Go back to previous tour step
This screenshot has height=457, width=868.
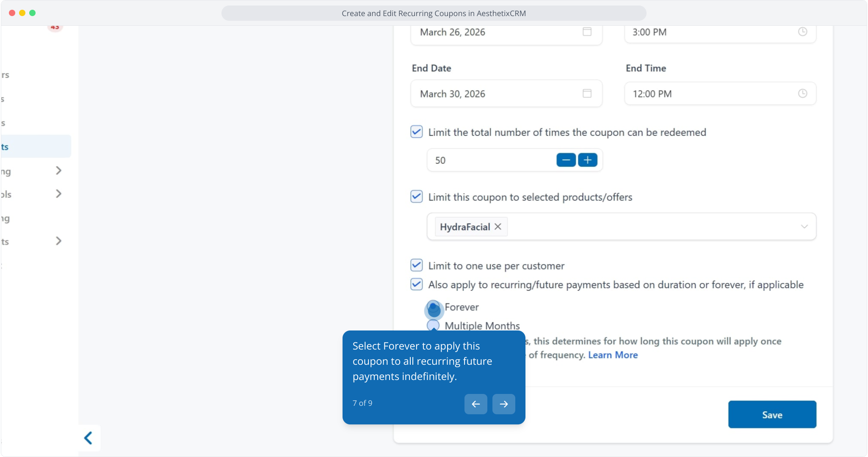pyautogui.click(x=475, y=404)
